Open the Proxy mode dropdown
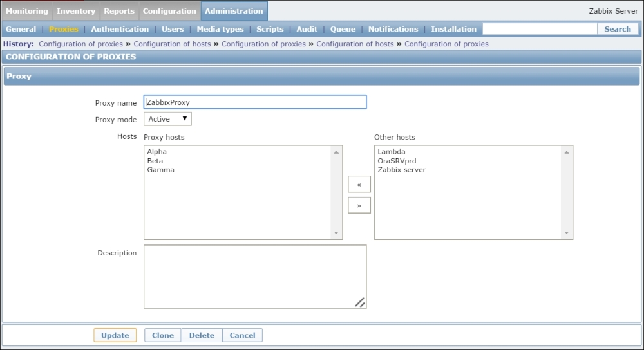 tap(167, 119)
